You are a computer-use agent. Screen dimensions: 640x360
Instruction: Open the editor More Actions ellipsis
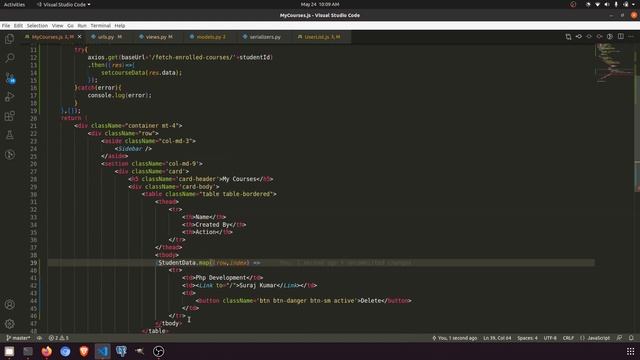coord(631,37)
